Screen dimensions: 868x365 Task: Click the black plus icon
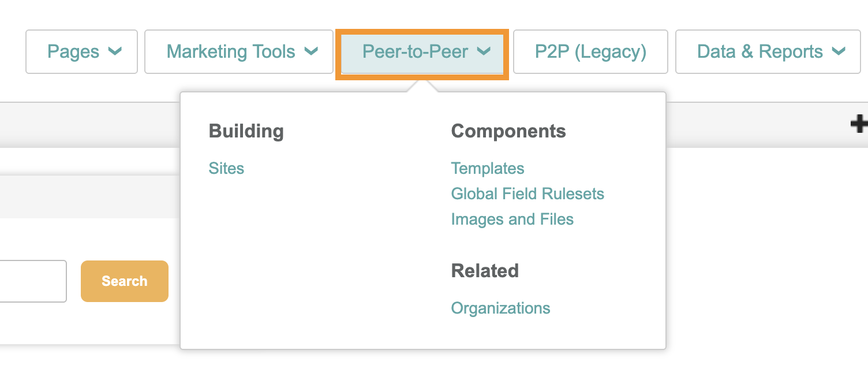(x=859, y=123)
